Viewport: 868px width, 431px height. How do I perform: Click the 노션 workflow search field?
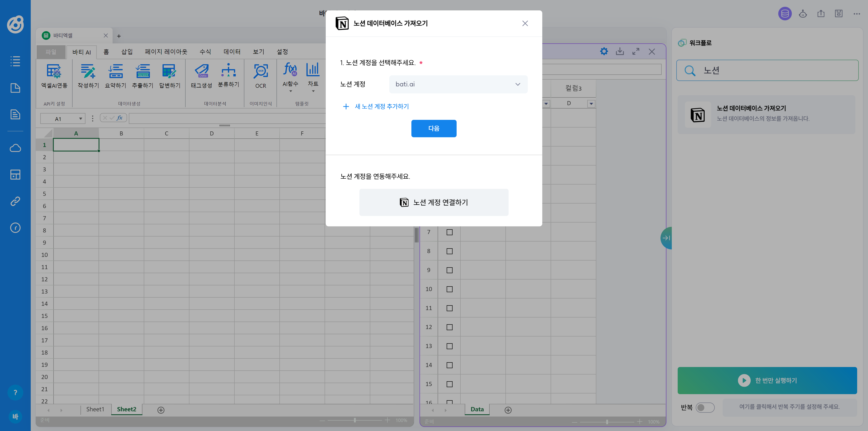[767, 70]
